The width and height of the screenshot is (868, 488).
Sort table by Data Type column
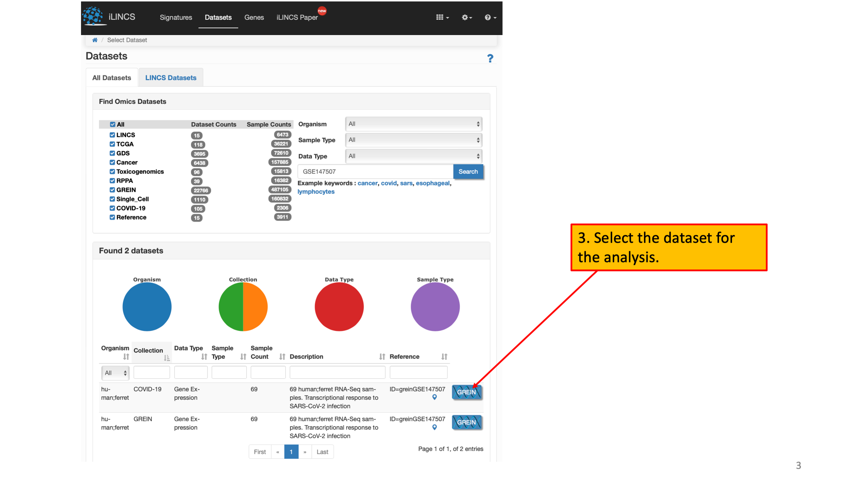(204, 356)
